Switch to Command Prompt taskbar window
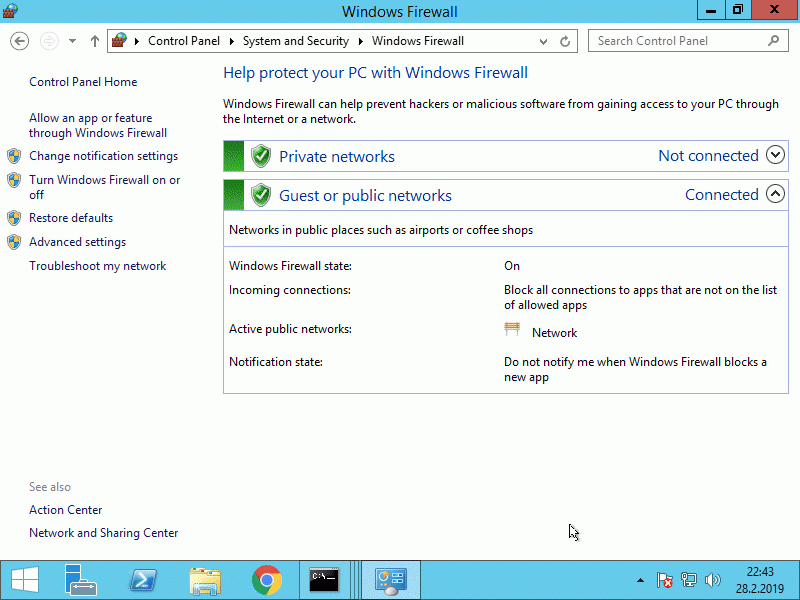 [x=324, y=580]
